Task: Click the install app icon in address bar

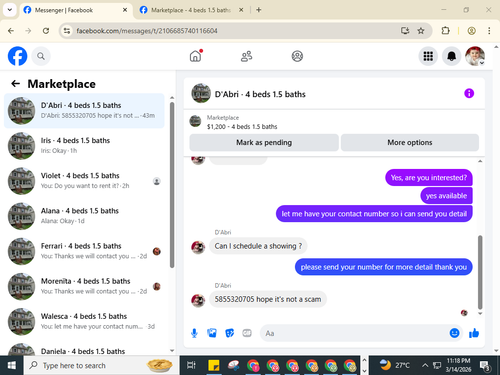Action: tap(405, 31)
